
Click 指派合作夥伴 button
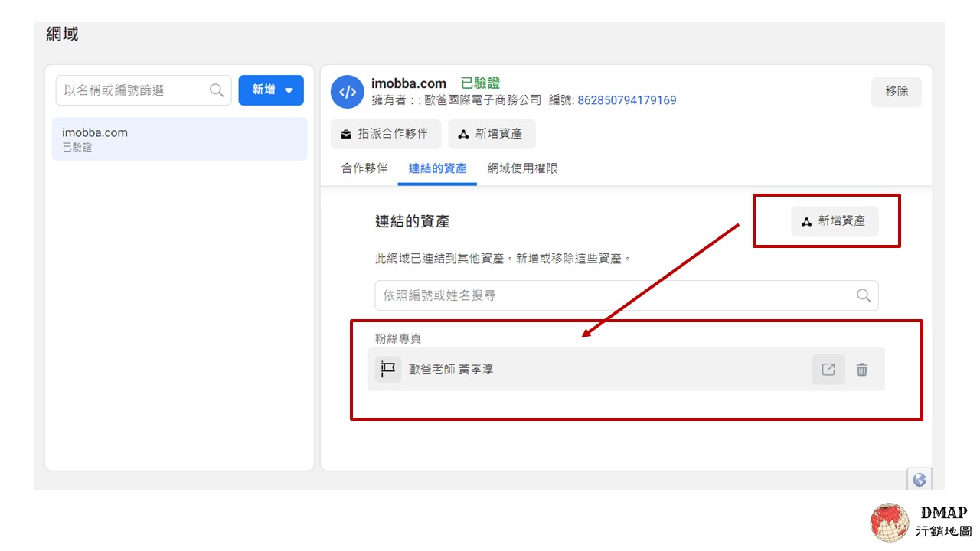pyautogui.click(x=387, y=134)
